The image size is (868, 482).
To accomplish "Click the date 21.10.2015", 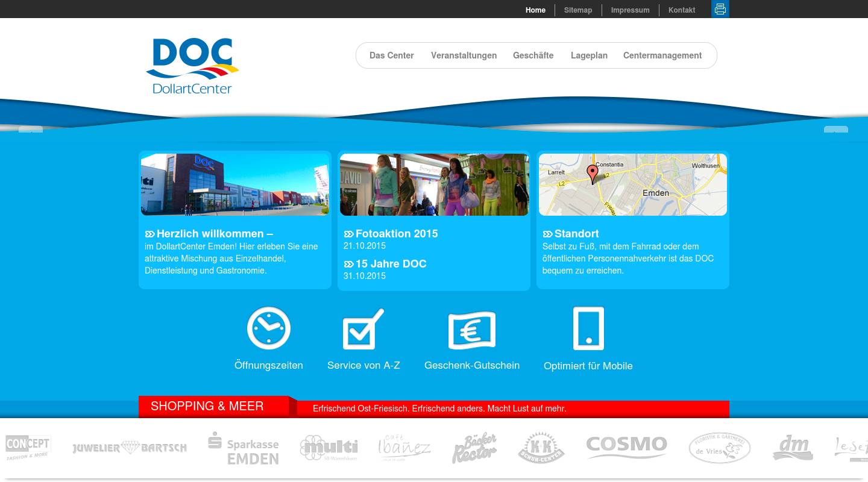I will pos(365,246).
